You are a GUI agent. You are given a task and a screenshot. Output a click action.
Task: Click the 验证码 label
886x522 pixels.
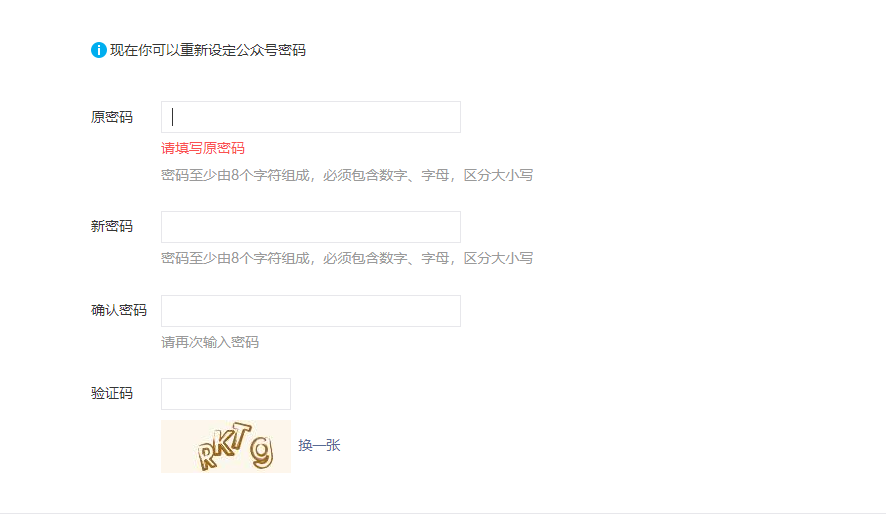click(x=112, y=393)
